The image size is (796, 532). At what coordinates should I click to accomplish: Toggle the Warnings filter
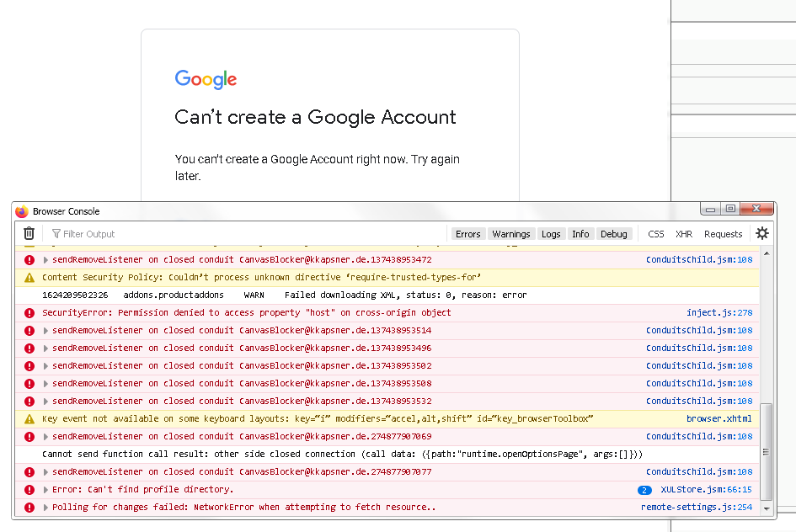tap(510, 234)
